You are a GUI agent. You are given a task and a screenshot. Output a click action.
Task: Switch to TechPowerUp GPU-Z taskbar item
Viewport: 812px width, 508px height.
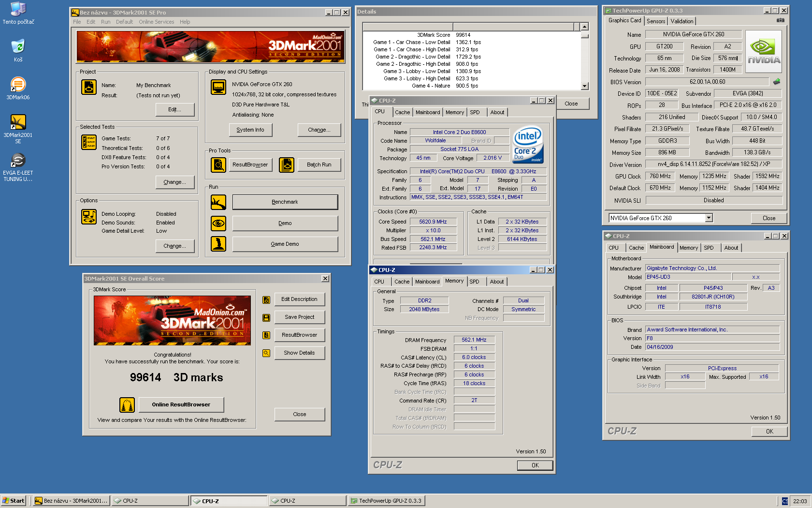[386, 501]
